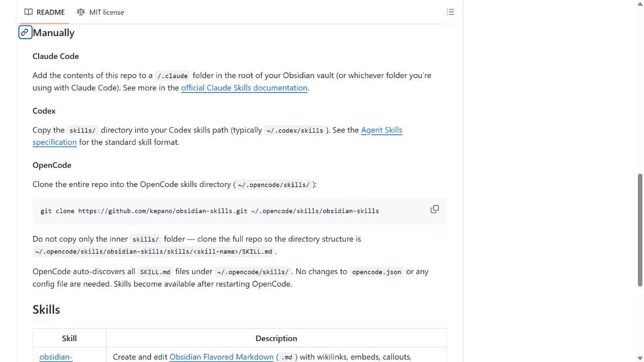644x362 pixels.
Task: Click the opencode.json inline code
Action: point(377,272)
